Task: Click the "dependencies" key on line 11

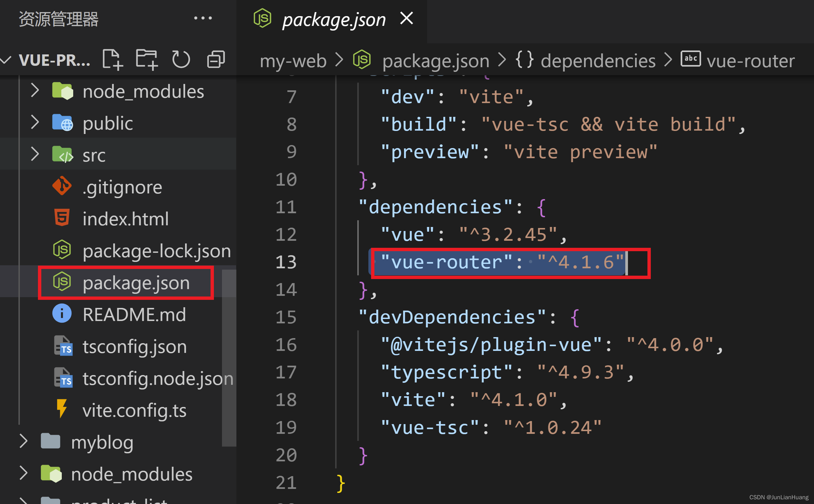Action: [436, 207]
